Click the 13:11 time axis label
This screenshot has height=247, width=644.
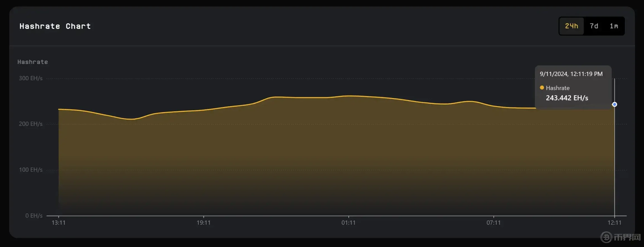pos(58,223)
